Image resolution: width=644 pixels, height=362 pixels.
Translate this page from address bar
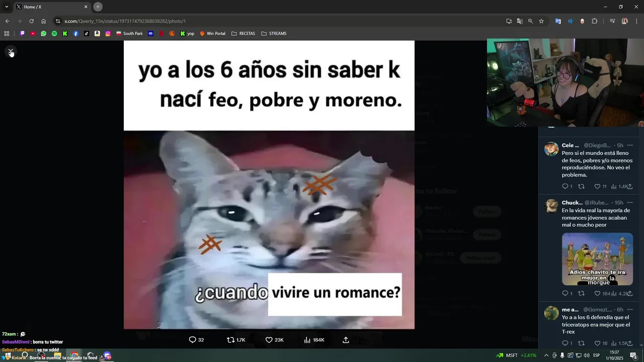520,21
